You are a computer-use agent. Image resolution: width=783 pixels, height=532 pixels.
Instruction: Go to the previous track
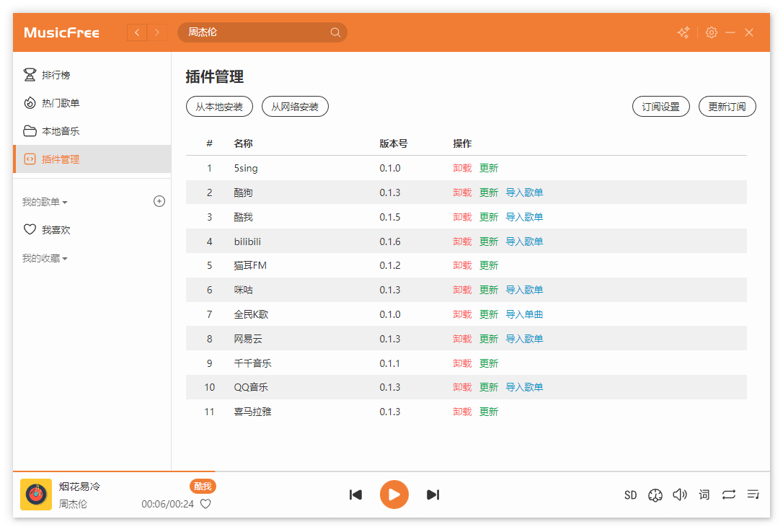355,495
